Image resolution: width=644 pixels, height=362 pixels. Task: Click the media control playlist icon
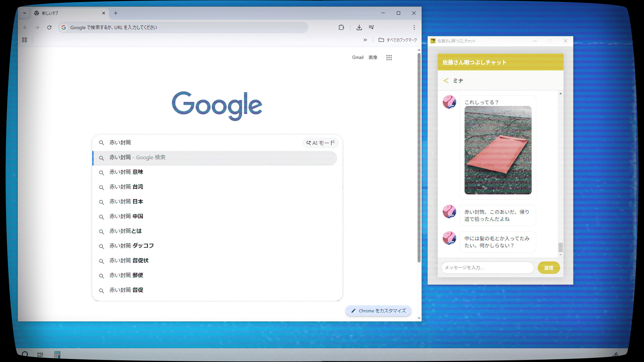coord(371,27)
